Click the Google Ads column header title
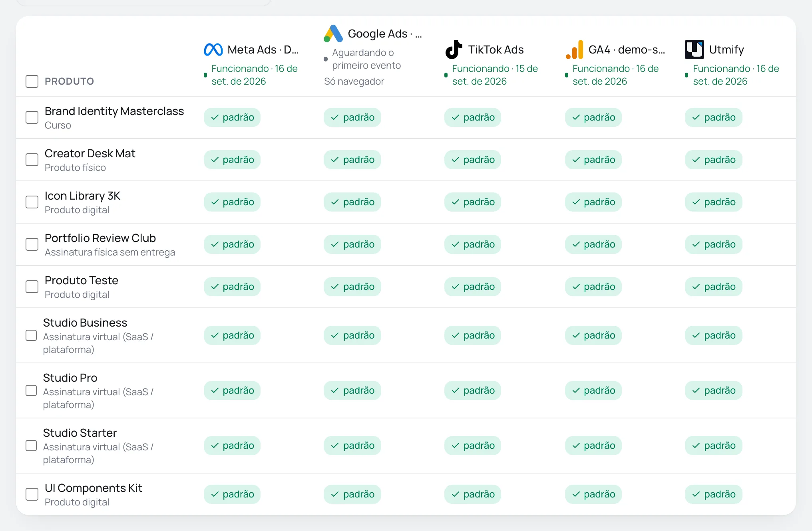 tap(385, 34)
